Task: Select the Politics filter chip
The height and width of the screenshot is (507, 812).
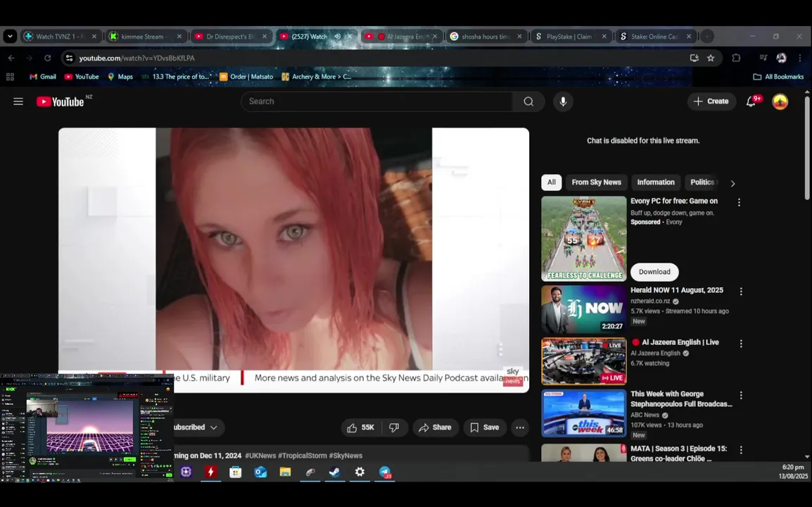Action: tap(703, 182)
